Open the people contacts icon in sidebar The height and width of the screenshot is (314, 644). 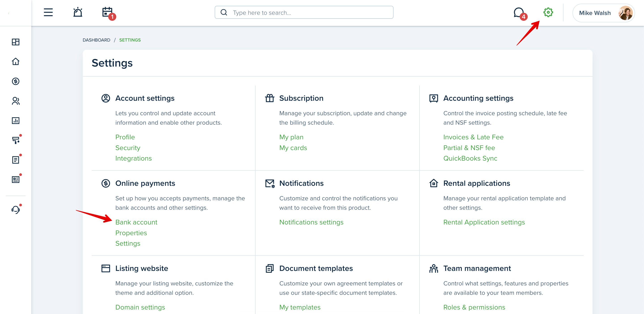(x=15, y=101)
